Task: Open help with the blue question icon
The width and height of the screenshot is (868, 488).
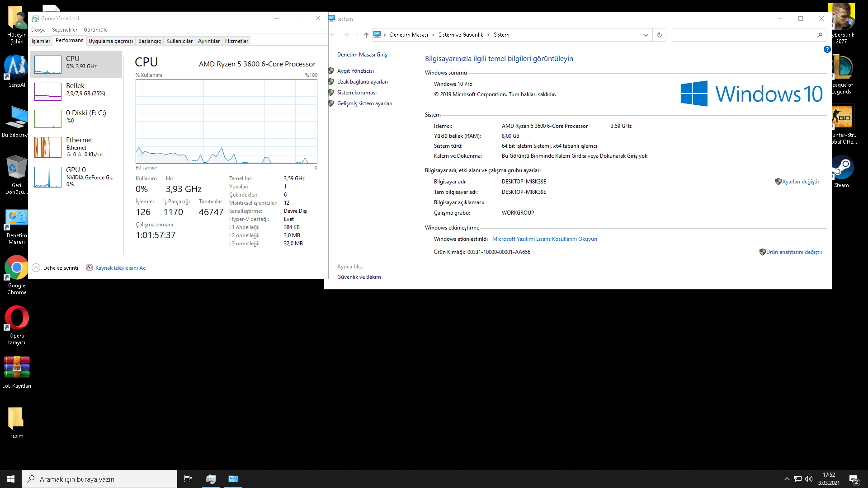Action: (827, 49)
